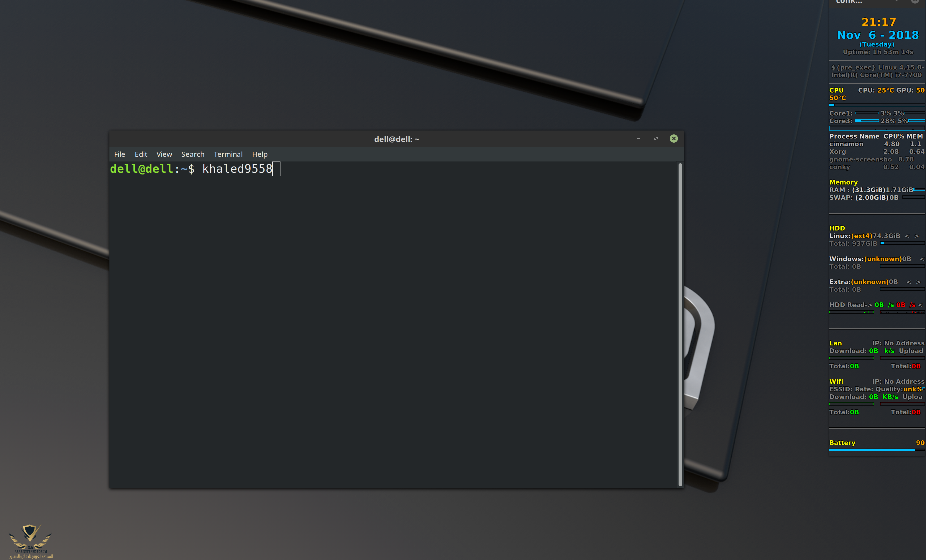The width and height of the screenshot is (926, 560).
Task: Open the Search menu
Action: (193, 154)
